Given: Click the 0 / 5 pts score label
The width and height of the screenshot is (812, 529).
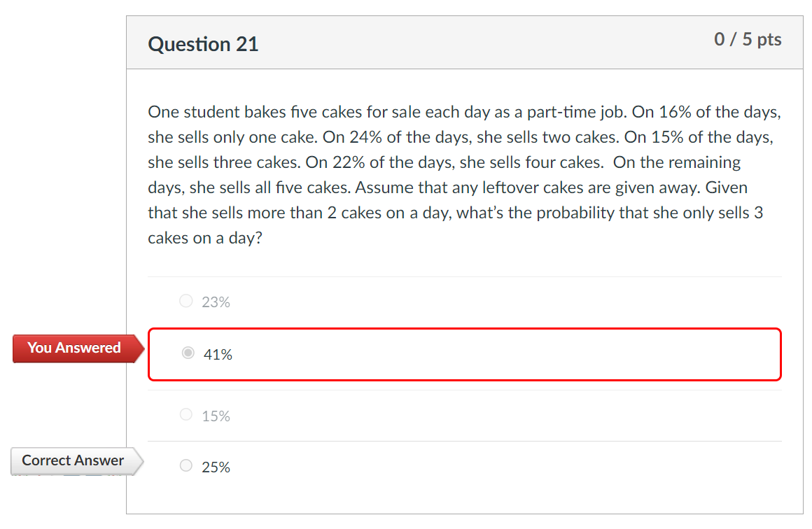Looking at the screenshot, I should tap(747, 39).
